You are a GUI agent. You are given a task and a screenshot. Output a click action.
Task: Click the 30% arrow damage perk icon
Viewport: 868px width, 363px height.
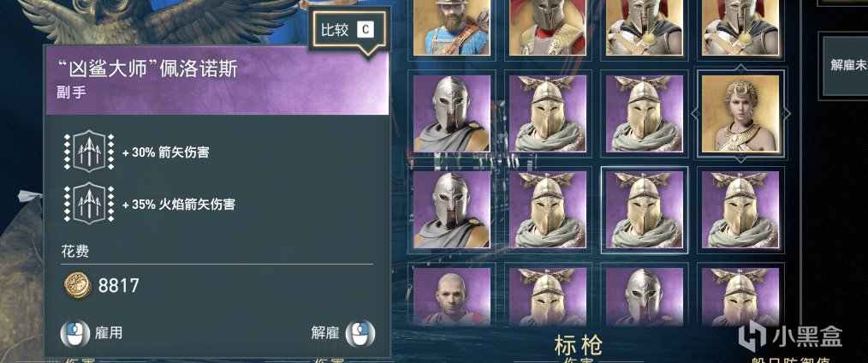(x=88, y=152)
